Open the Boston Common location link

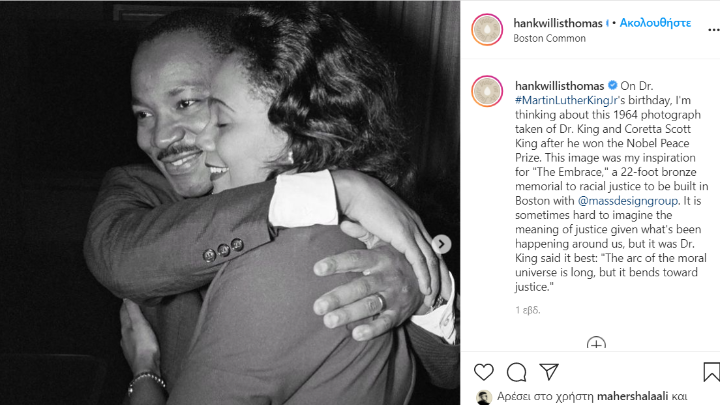coord(549,38)
